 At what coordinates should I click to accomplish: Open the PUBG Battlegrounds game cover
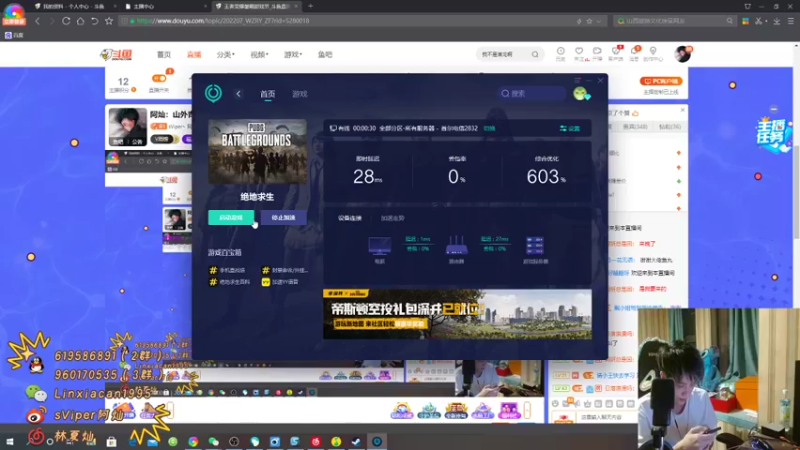click(258, 151)
